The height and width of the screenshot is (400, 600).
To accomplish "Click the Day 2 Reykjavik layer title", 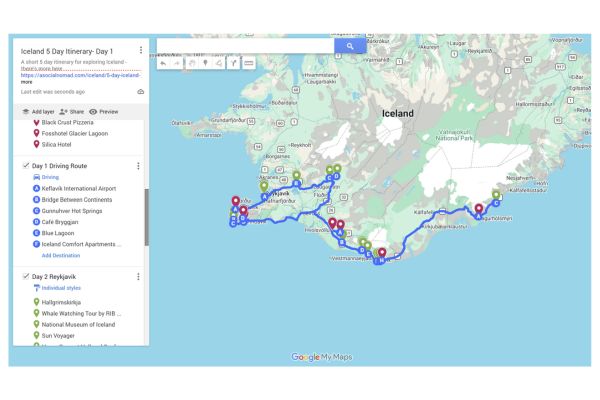I will [54, 276].
